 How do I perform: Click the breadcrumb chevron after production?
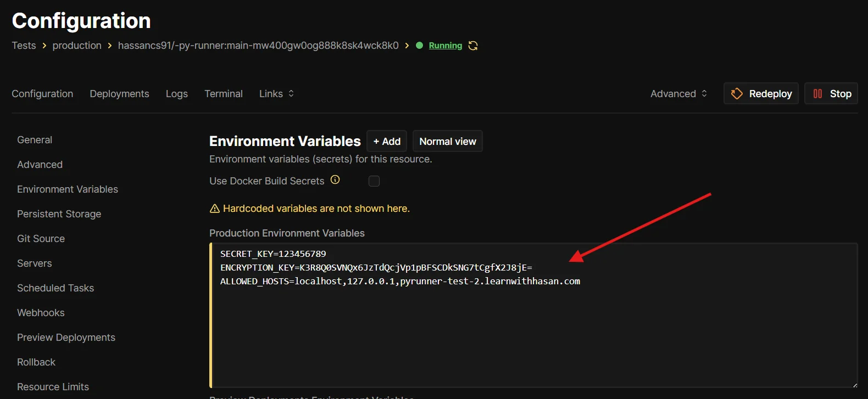(110, 46)
